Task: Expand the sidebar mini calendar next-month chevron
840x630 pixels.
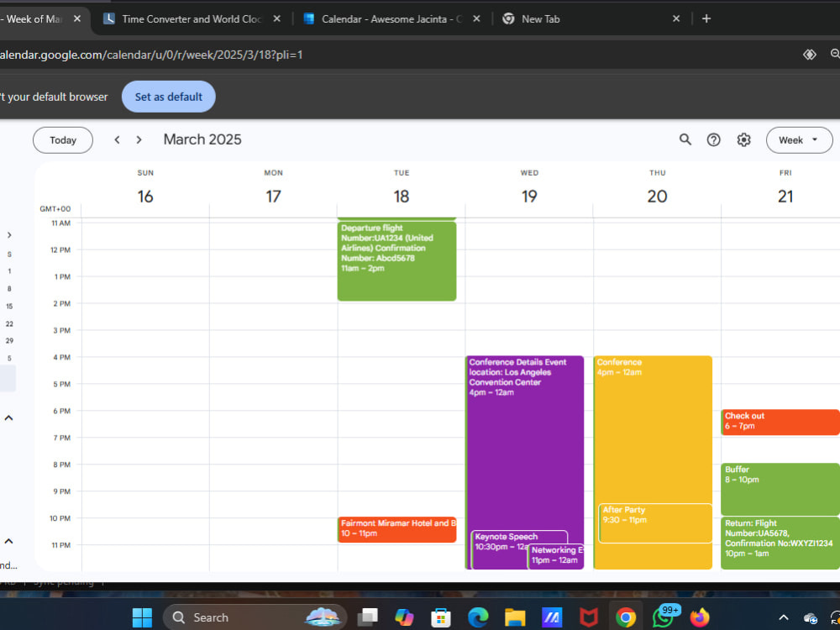Action: click(9, 235)
